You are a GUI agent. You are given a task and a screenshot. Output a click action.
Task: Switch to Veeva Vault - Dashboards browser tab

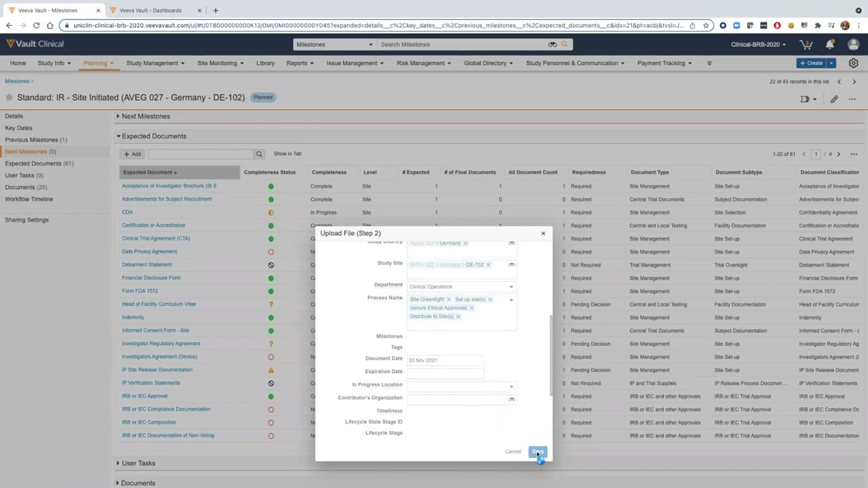pos(151,10)
